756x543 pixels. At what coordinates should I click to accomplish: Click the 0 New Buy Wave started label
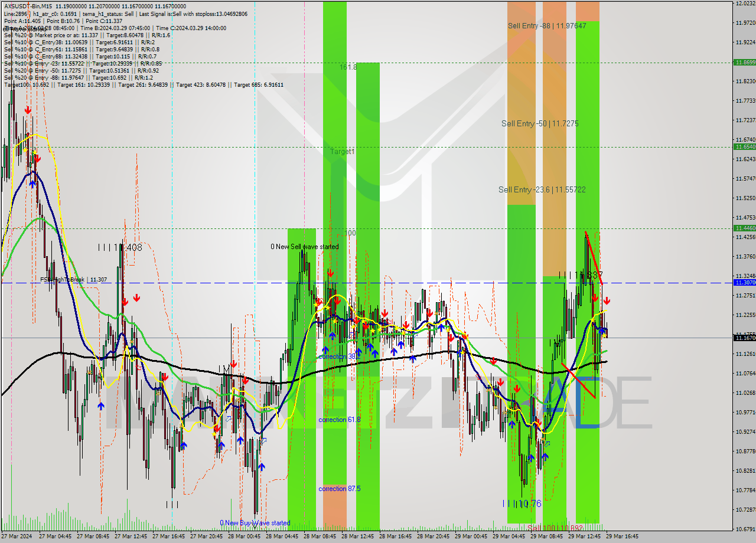[255, 523]
